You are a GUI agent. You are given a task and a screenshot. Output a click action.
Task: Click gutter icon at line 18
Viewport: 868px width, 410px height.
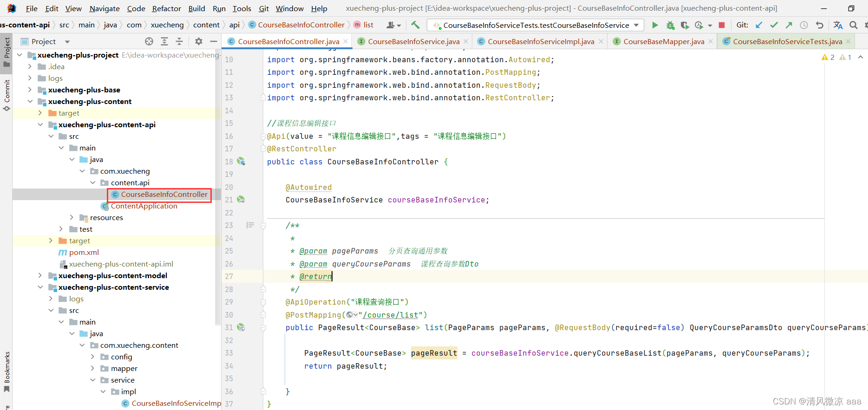point(241,162)
